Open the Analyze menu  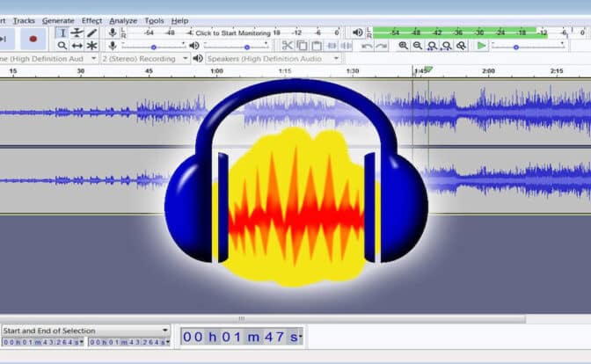point(123,21)
